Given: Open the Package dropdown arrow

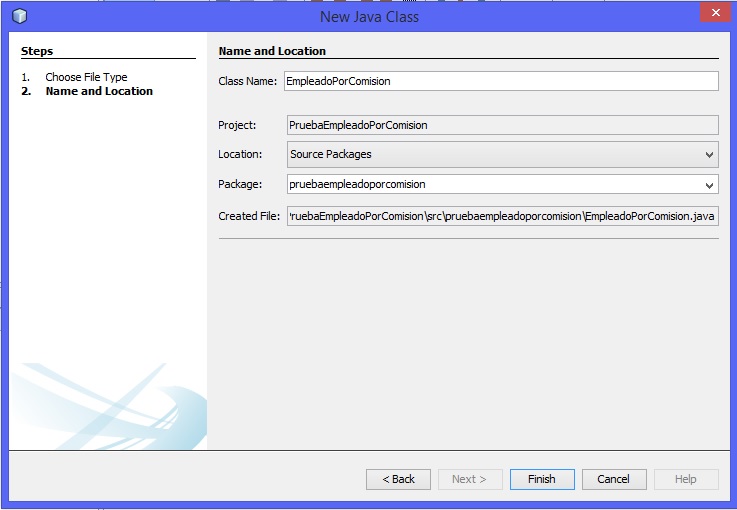Looking at the screenshot, I should coord(709,185).
